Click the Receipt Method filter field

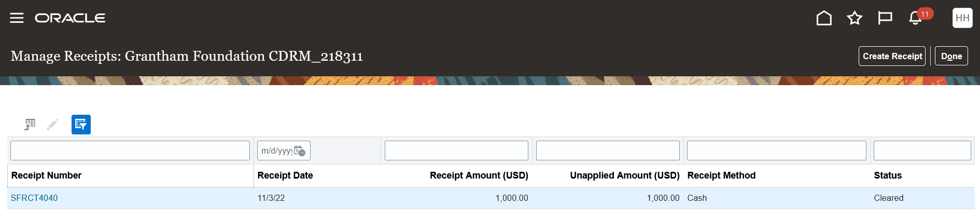point(776,151)
